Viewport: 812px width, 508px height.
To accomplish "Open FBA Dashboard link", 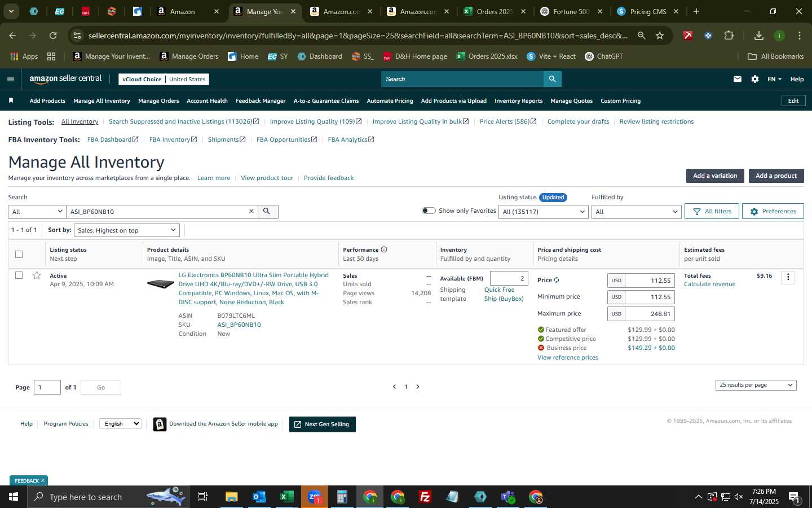I will [x=113, y=139].
